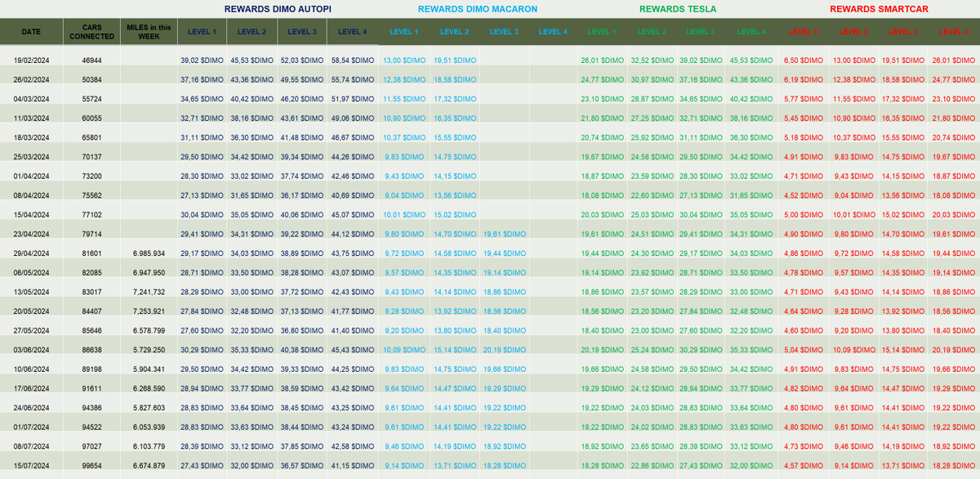The height and width of the screenshot is (479, 980).
Task: Select Smartcar cell 4,57 $DIMO
Action: pyautogui.click(x=803, y=465)
